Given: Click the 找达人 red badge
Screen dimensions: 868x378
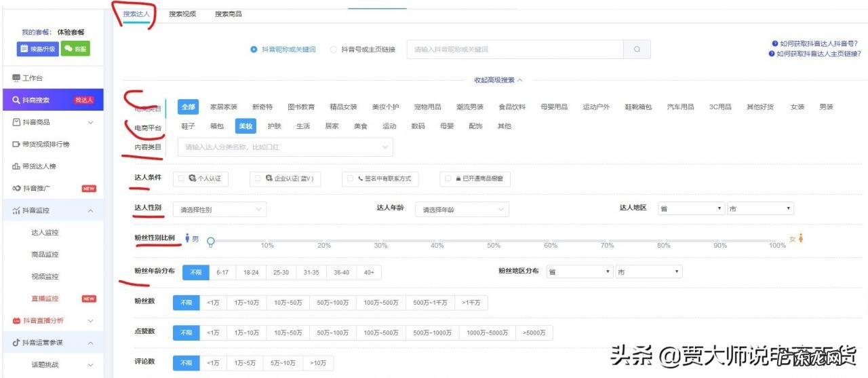Looking at the screenshot, I should point(83,100).
